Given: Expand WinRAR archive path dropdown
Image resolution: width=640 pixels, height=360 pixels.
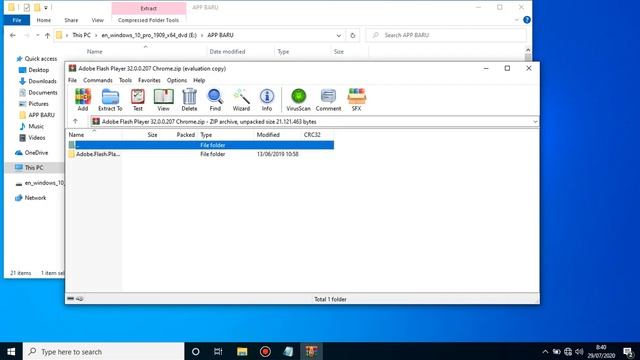Looking at the screenshot, I should coord(535,122).
